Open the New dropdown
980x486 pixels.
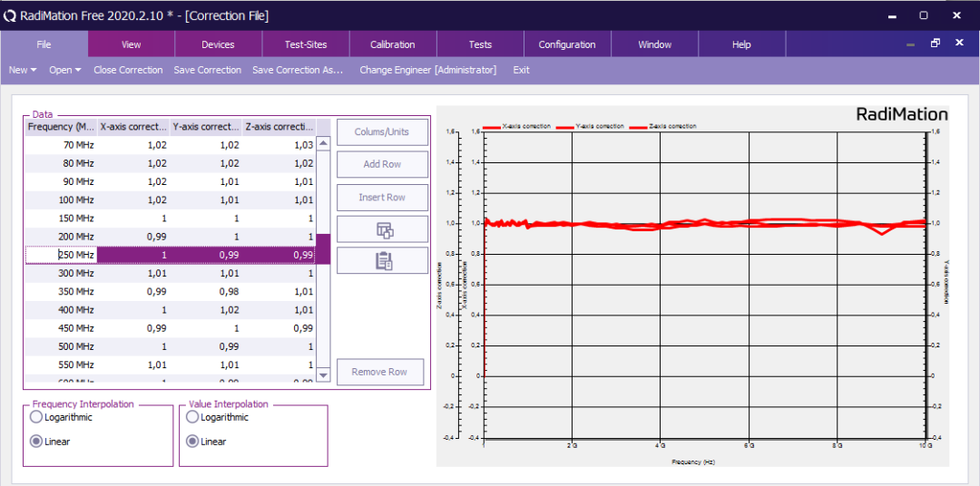tap(23, 70)
